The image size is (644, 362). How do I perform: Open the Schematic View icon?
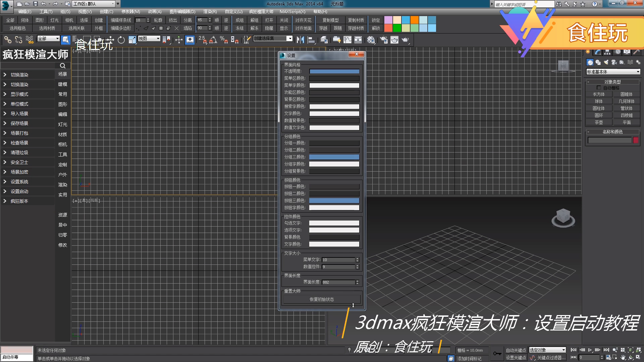358,40
